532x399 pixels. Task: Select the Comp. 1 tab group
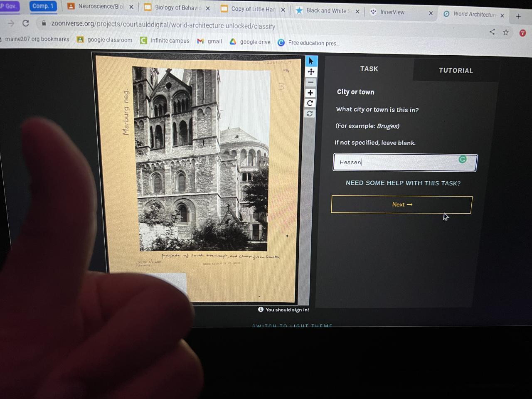pos(43,6)
